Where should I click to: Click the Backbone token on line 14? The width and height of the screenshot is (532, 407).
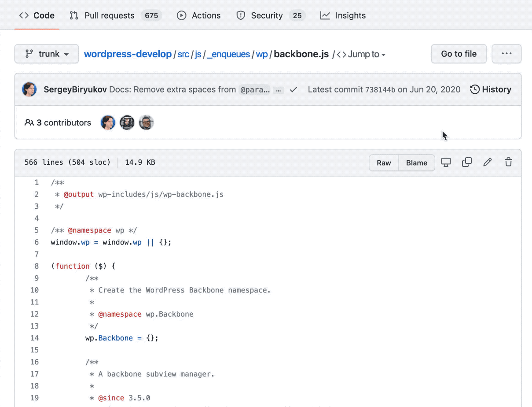[x=116, y=338]
